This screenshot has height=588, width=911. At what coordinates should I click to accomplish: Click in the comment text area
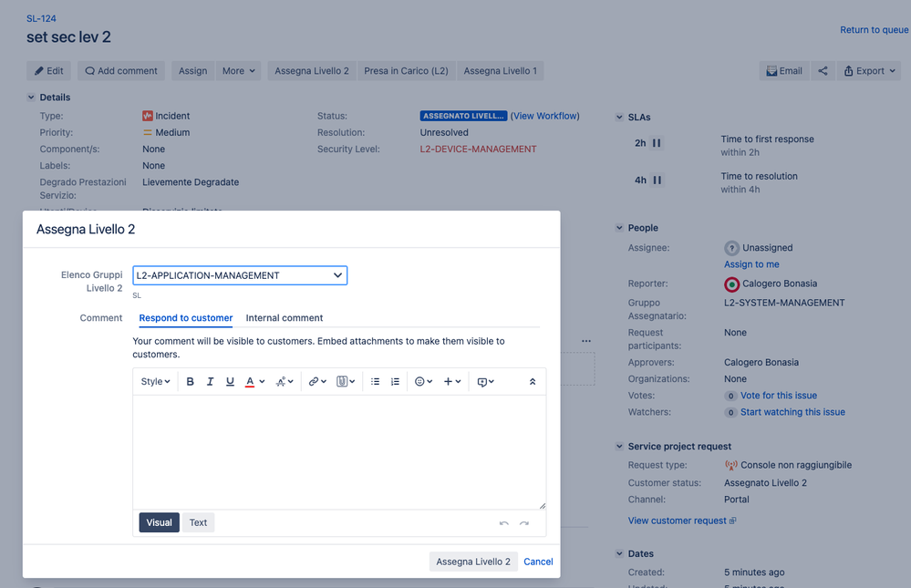coord(339,452)
